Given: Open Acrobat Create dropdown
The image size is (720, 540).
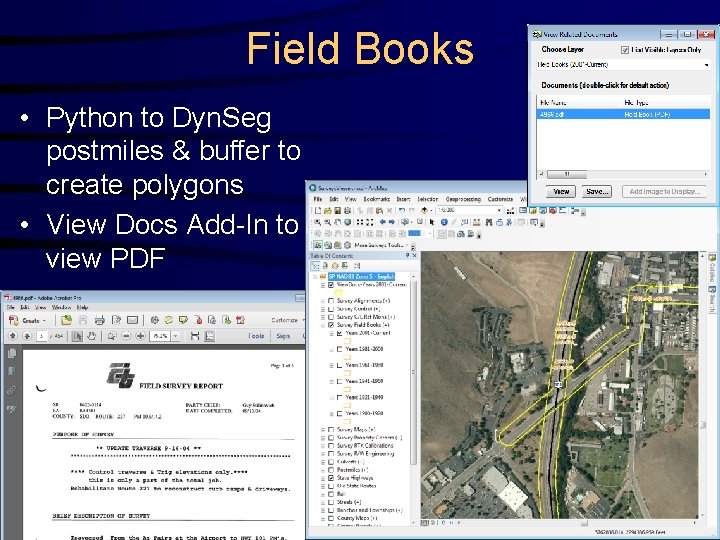Looking at the screenshot, I should [28, 320].
